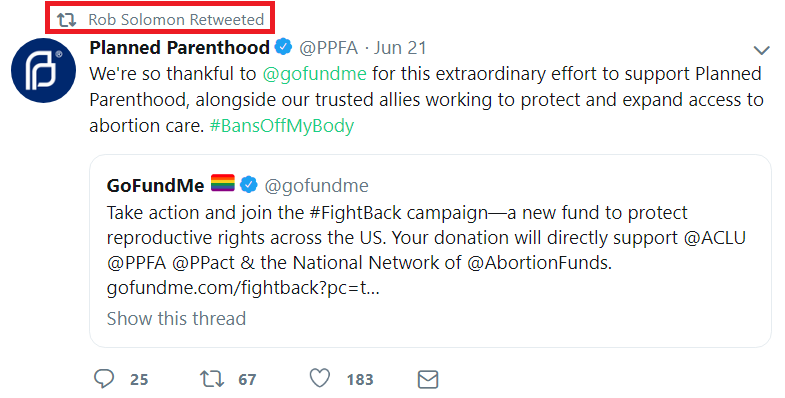Click the rainbow flag emoji next to GoFundMe
This screenshot has height=398, width=785.
[223, 183]
